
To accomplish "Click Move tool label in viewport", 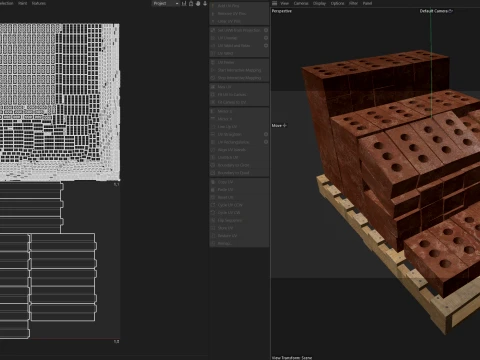I will click(279, 125).
